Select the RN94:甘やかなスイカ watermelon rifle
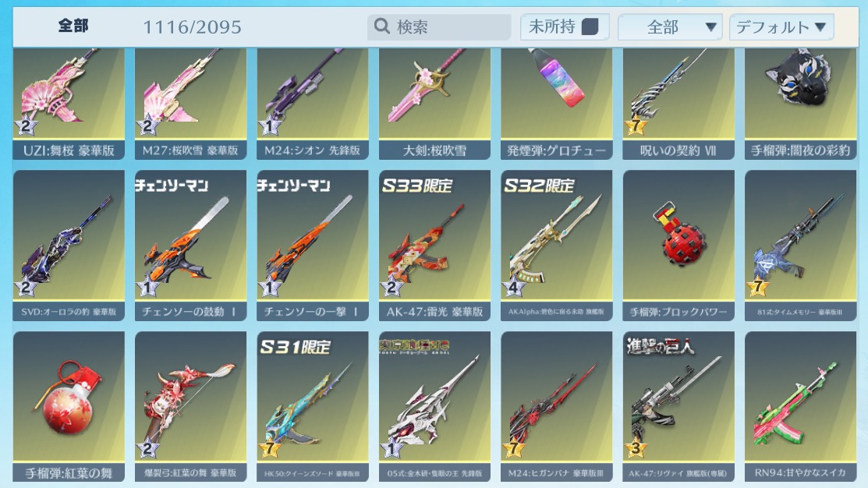The image size is (868, 488). click(x=800, y=407)
